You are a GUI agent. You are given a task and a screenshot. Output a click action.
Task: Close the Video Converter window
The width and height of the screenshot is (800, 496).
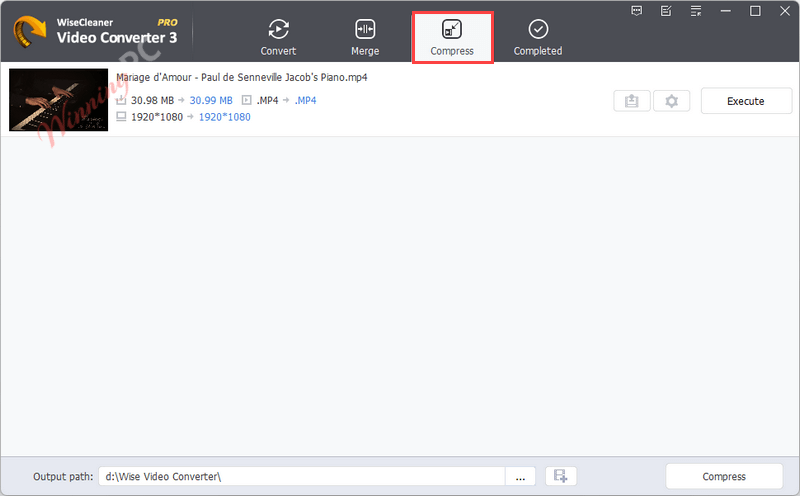tap(785, 11)
